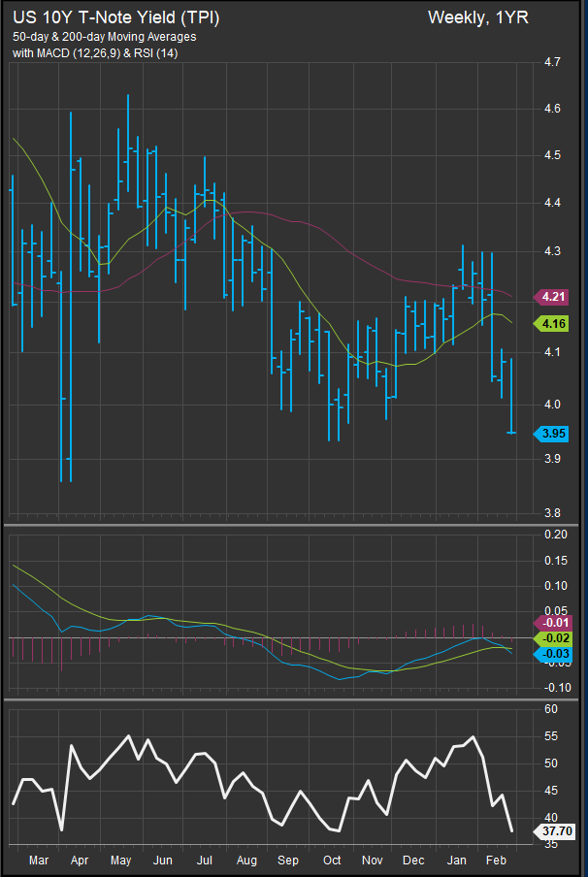
Task: Click the Oct label on the time axis
Action: tap(332, 861)
